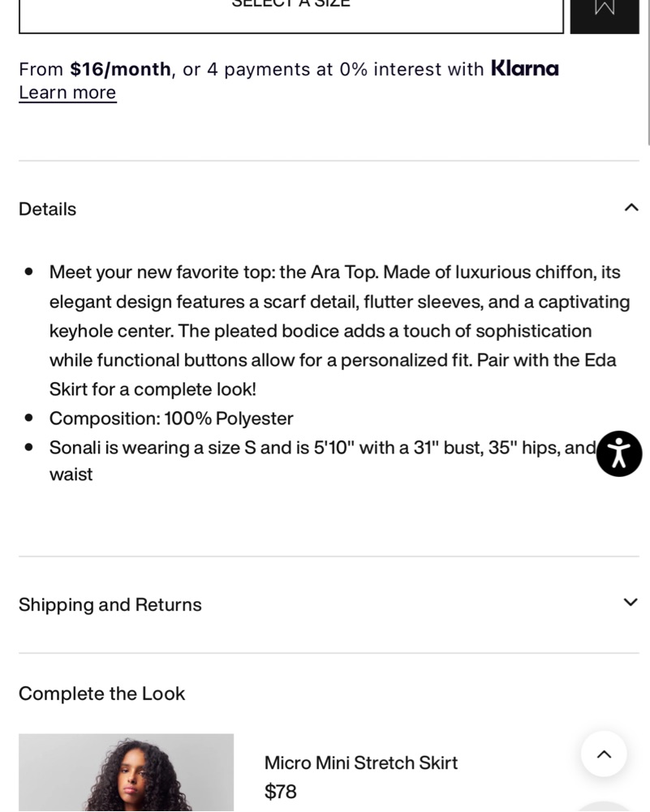
Task: Collapse the Details section chevron
Action: pos(631,208)
